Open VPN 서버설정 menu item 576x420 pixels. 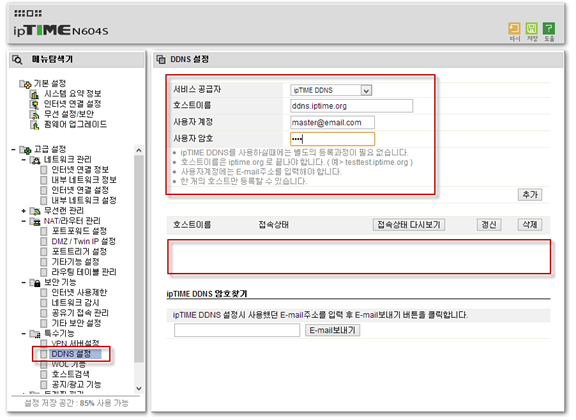tap(75, 344)
